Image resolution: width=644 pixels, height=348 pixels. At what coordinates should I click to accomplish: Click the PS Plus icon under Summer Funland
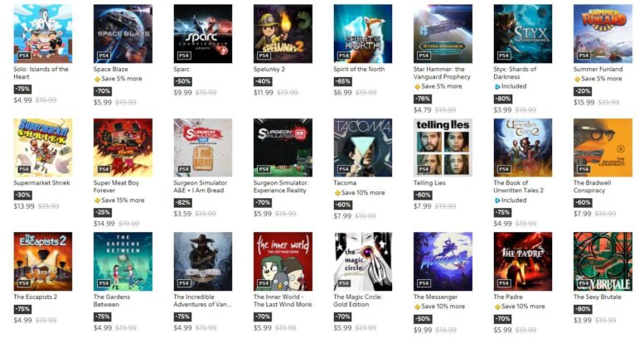point(578,79)
